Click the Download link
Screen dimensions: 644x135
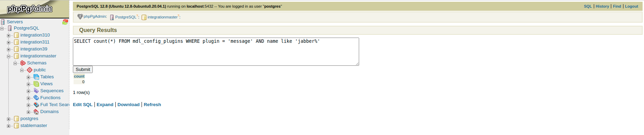coord(128,105)
